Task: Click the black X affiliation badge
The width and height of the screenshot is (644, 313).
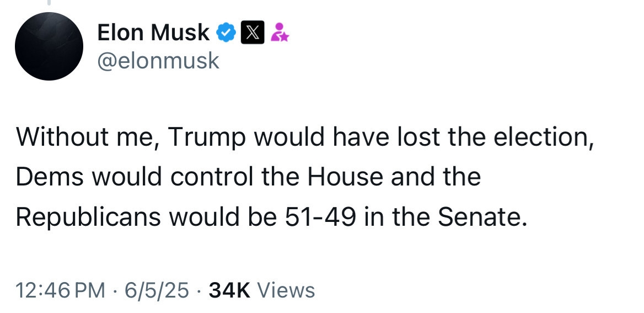Action: pyautogui.click(x=253, y=33)
